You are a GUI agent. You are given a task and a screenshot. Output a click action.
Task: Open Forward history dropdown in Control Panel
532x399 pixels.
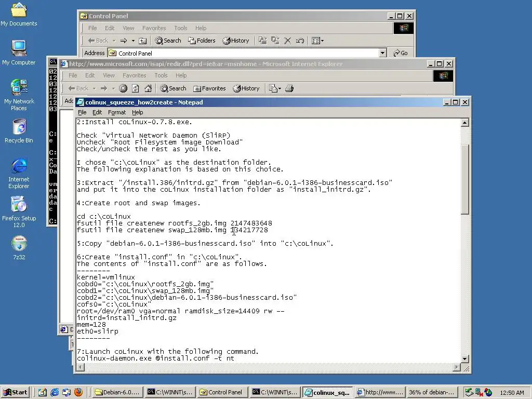(133, 41)
